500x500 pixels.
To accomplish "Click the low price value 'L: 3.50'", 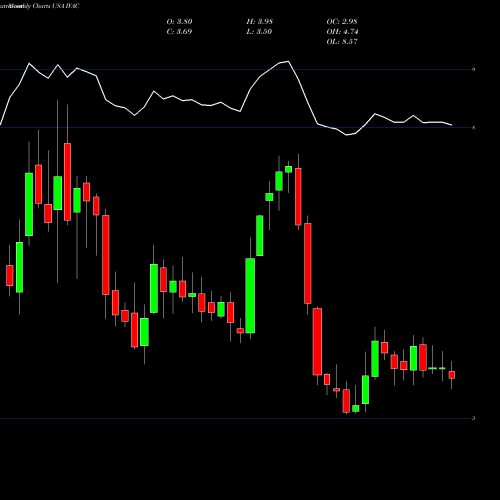I will [259, 32].
